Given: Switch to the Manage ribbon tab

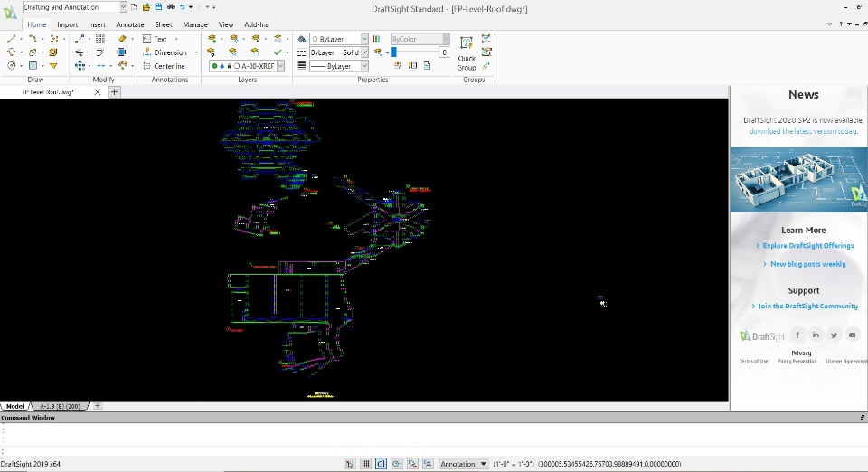Looking at the screenshot, I should pos(195,24).
